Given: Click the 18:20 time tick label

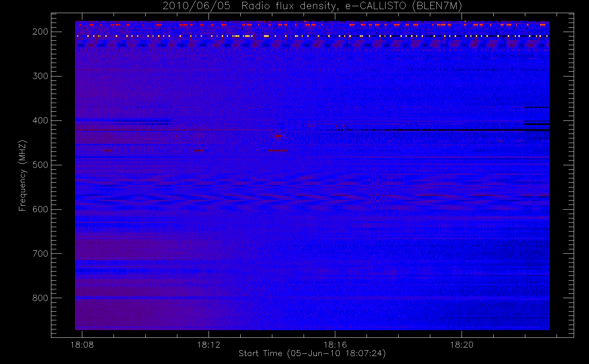Looking at the screenshot, I should coord(462,345).
